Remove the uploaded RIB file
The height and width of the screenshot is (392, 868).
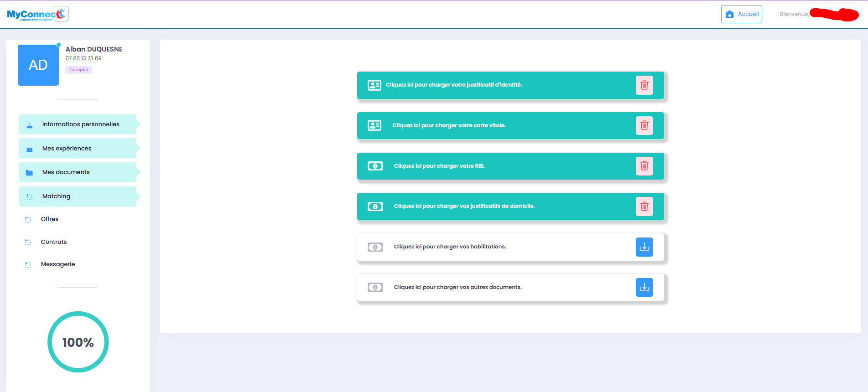[x=644, y=166]
